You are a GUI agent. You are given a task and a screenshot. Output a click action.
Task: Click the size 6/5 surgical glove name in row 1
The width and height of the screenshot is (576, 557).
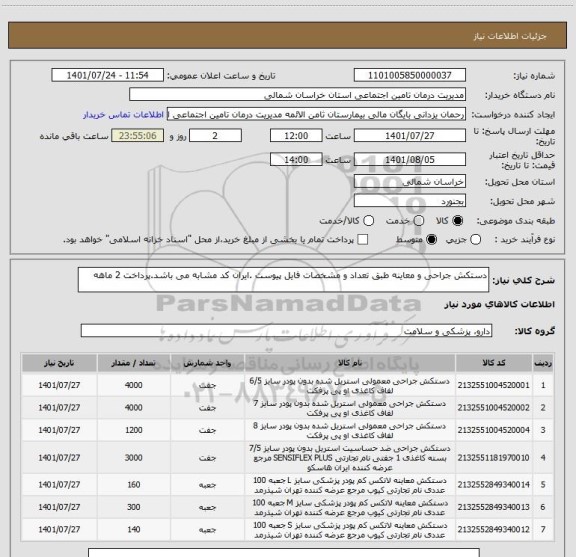point(350,386)
